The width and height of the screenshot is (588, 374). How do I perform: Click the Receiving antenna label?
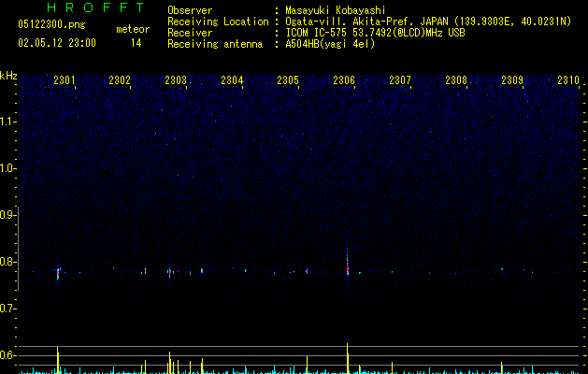click(215, 44)
